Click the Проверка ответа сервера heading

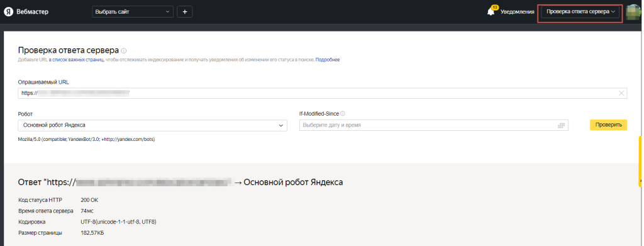pyautogui.click(x=69, y=50)
